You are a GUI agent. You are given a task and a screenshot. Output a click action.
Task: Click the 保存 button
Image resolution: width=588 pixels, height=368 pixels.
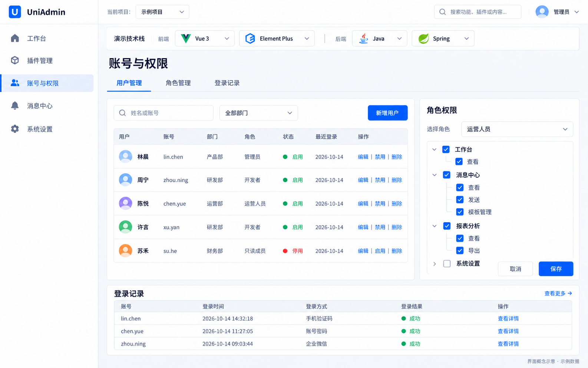point(556,269)
